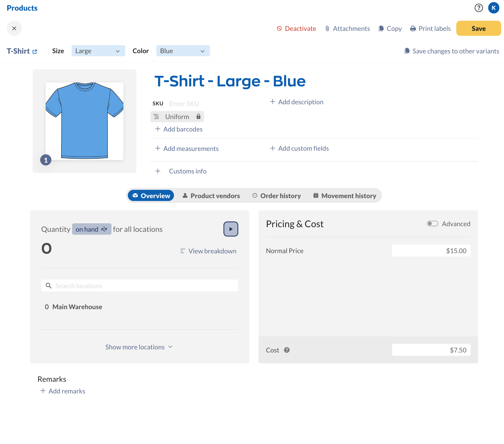Open T-Shirt via the external link icon

click(35, 51)
